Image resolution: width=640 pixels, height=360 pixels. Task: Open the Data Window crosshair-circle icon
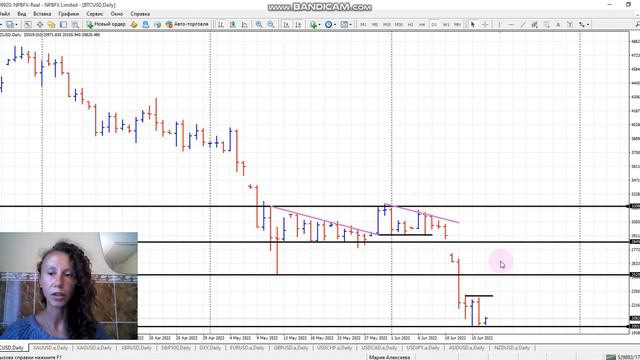pos(40,24)
